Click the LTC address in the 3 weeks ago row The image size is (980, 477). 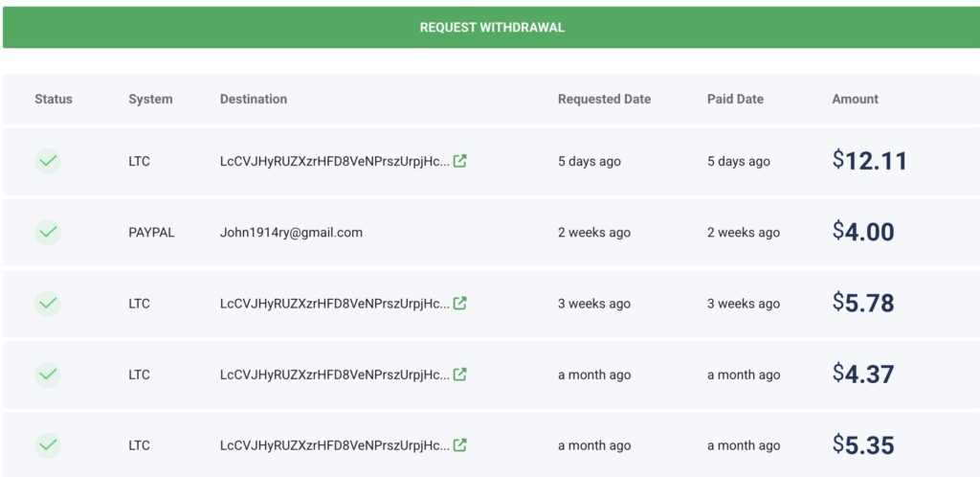(x=334, y=303)
